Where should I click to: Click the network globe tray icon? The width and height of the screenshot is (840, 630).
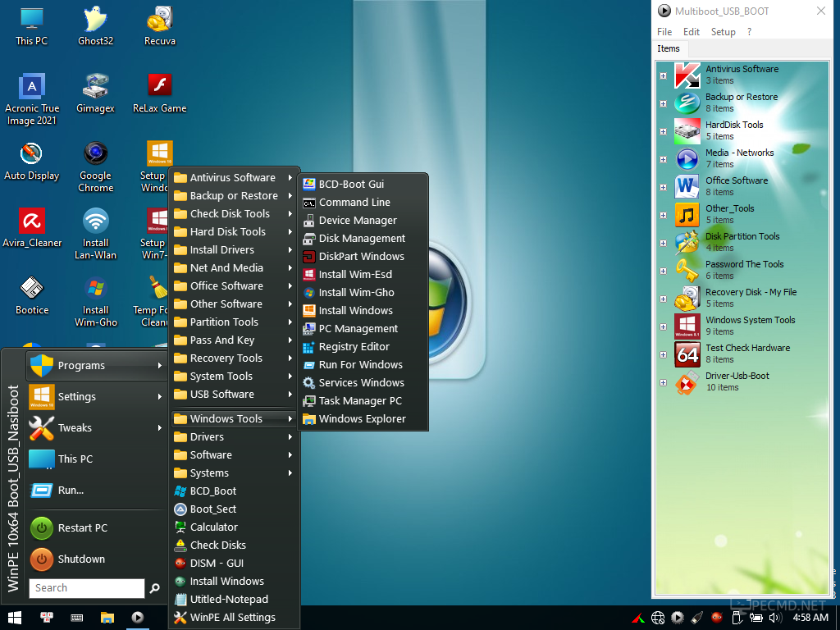click(x=658, y=618)
